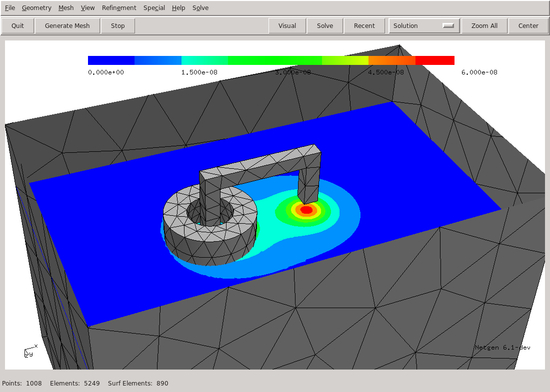The height and width of the screenshot is (392, 550).
Task: Click the orange colorbar segment
Action: click(x=392, y=60)
